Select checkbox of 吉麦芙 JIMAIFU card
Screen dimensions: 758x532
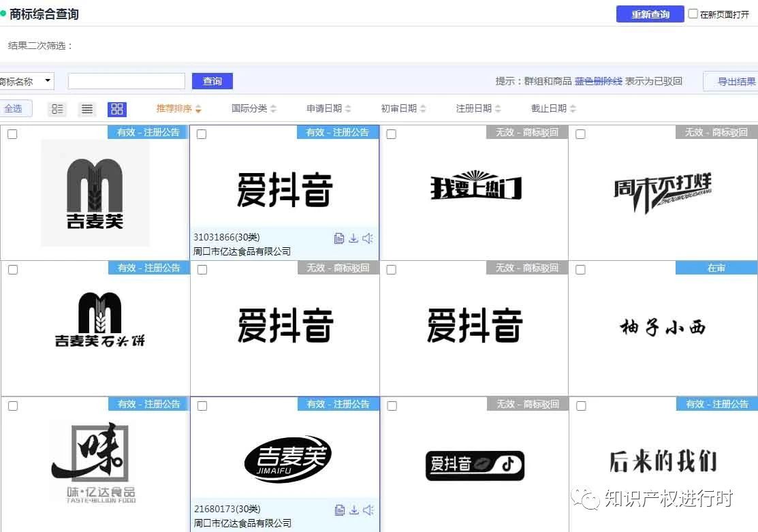(x=202, y=406)
